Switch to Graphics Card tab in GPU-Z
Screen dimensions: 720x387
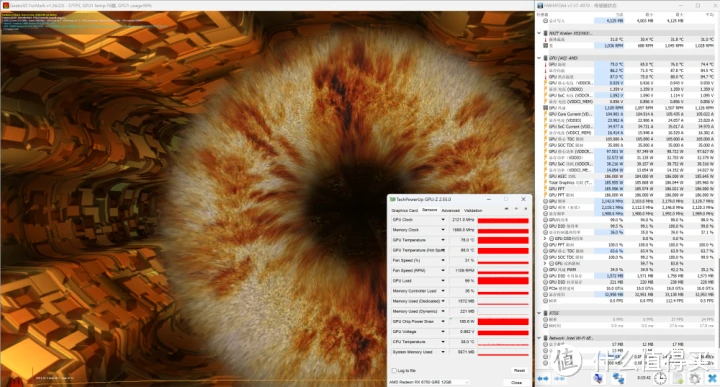coord(404,210)
